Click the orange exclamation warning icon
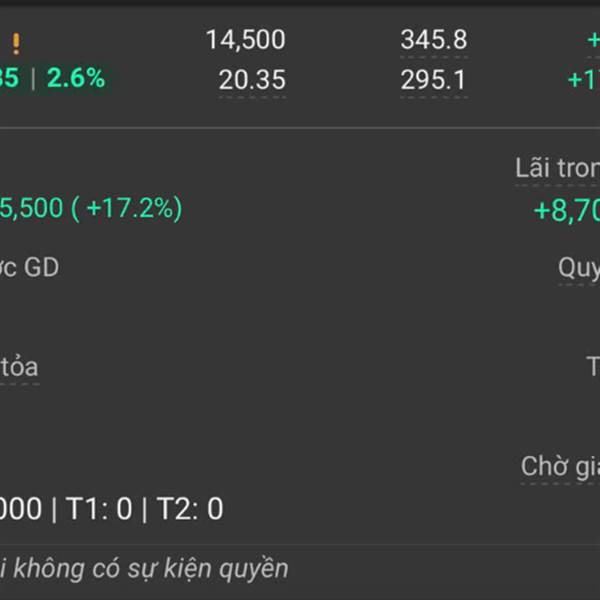 16,44
